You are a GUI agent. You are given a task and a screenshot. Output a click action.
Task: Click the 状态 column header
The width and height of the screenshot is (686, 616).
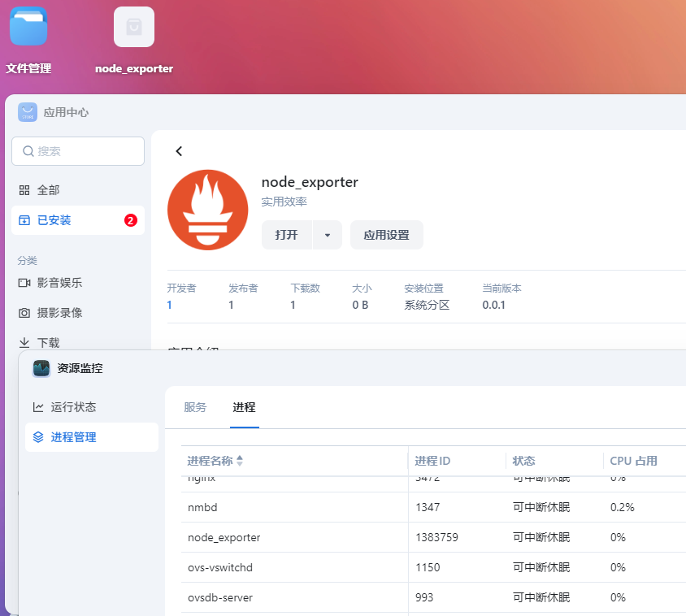[555, 461]
